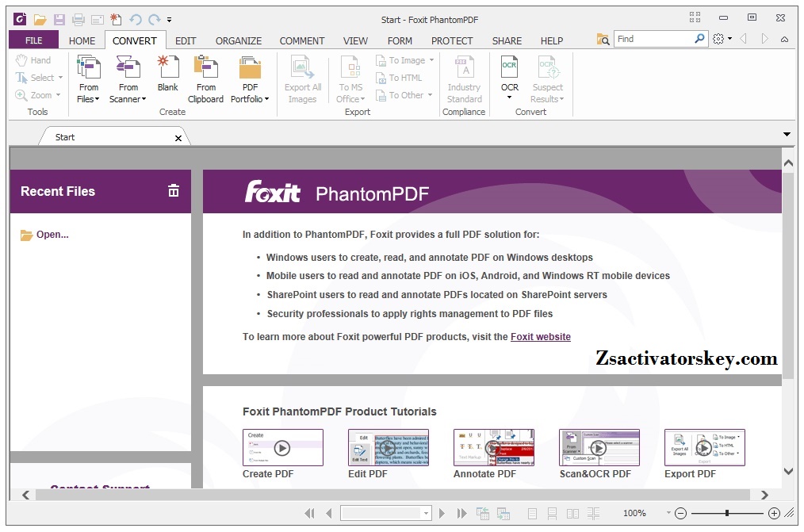The image size is (804, 532).
Task: Go to previous page arrow
Action: click(x=329, y=513)
